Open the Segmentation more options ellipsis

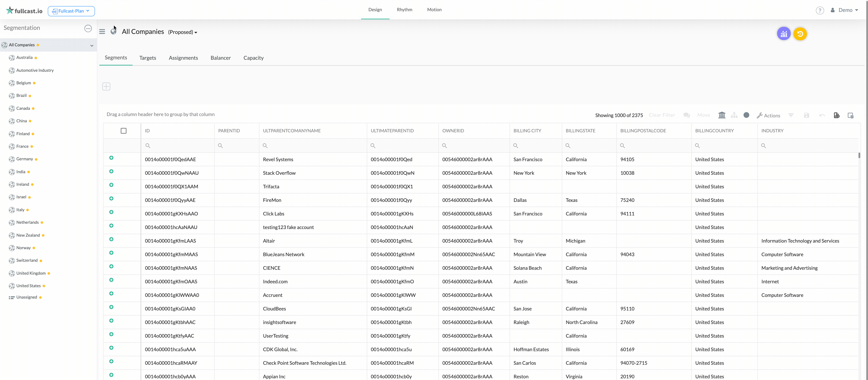tap(88, 28)
